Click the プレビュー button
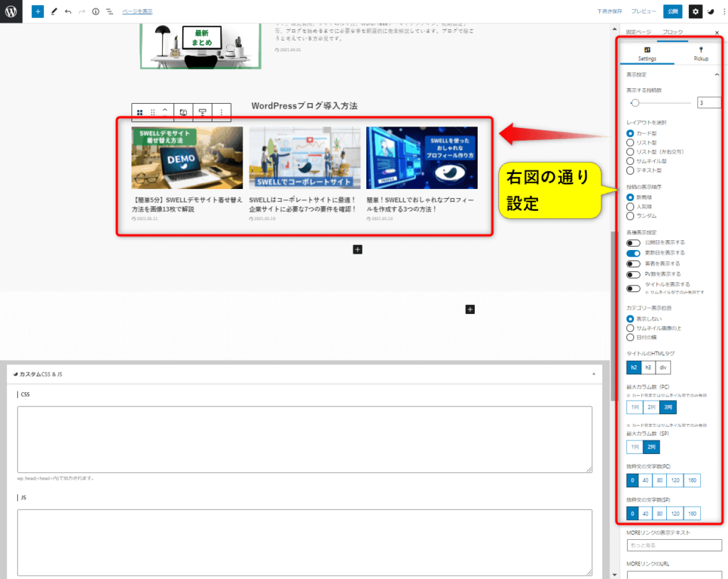Image resolution: width=728 pixels, height=579 pixels. pyautogui.click(x=643, y=11)
